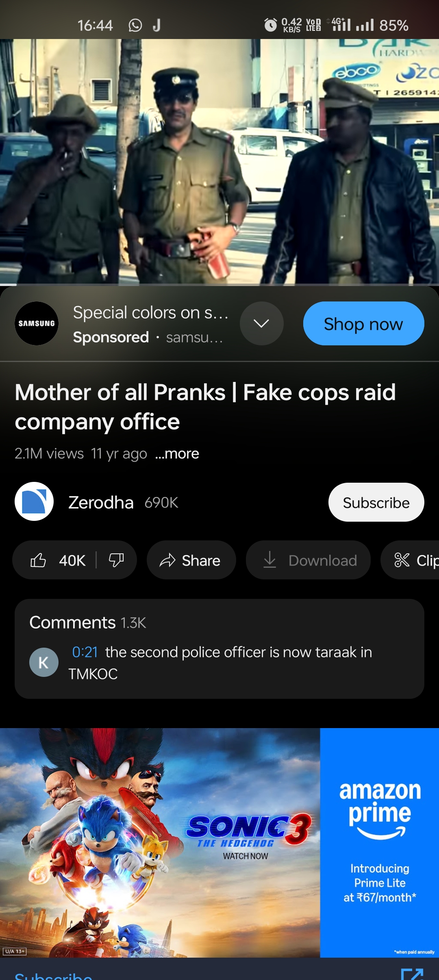439x980 pixels.
Task: Subscribe to the Zerodha channel
Action: pos(376,502)
